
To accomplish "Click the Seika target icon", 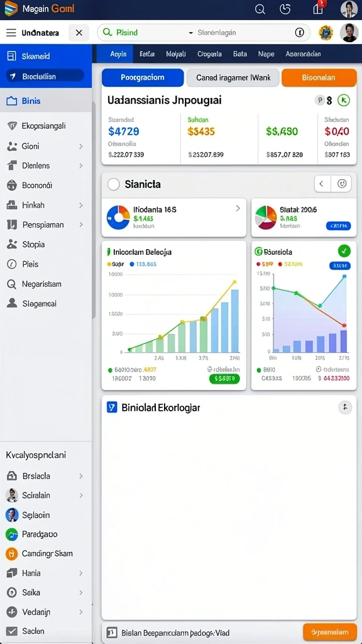I will point(12,592).
